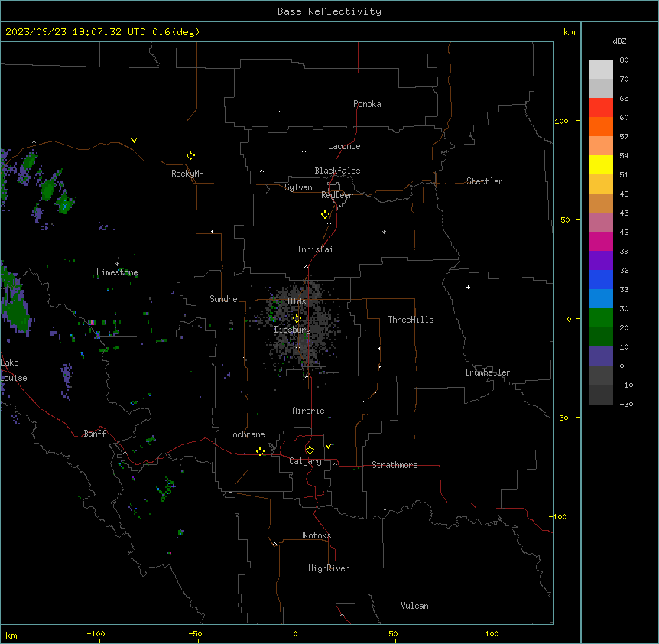Click the Blackfalds town label
Screen dimensions: 659x644
click(337, 171)
